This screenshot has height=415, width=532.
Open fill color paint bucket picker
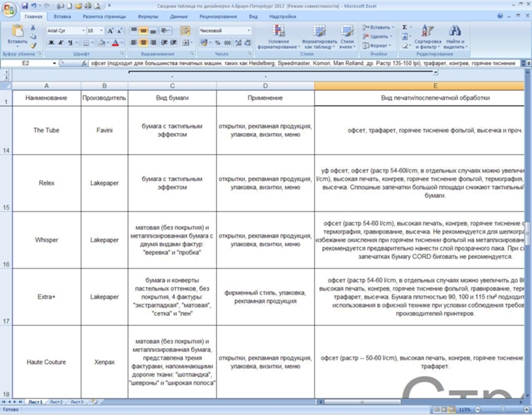click(102, 43)
